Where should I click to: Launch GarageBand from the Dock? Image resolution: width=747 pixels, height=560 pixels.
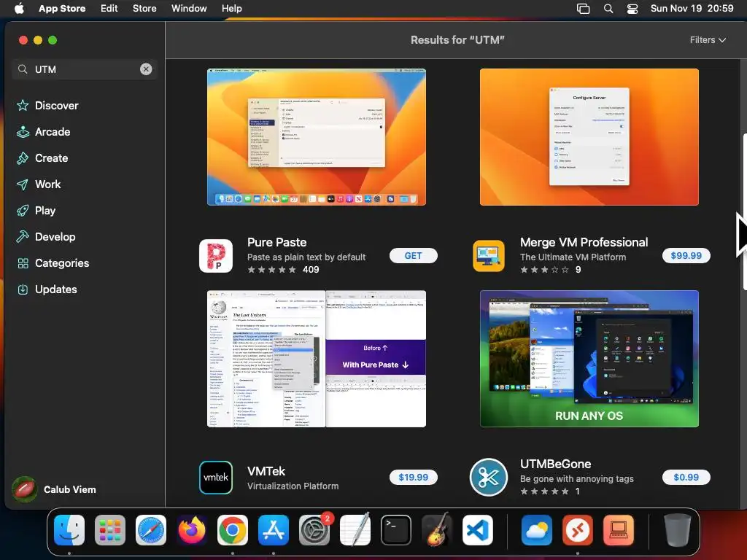437,530
